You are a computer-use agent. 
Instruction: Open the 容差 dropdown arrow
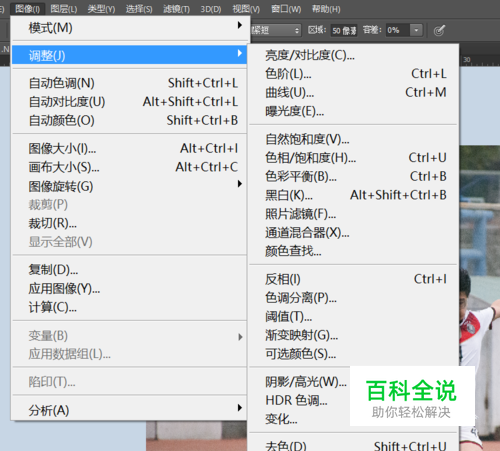click(416, 30)
